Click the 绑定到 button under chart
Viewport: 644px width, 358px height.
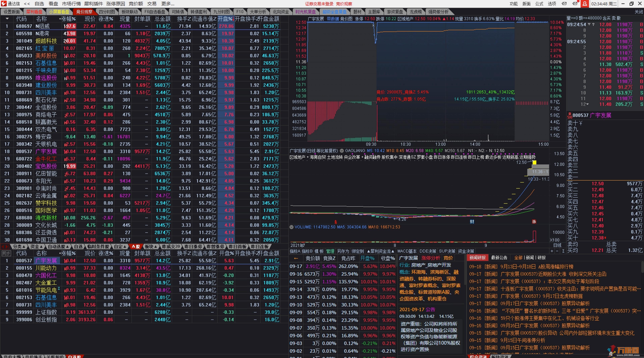(x=358, y=251)
